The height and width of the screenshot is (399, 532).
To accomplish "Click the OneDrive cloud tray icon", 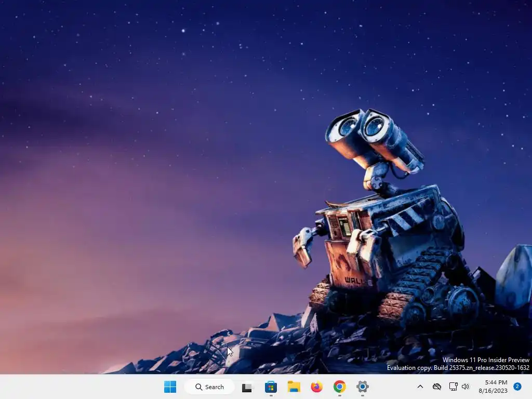I will [437, 387].
